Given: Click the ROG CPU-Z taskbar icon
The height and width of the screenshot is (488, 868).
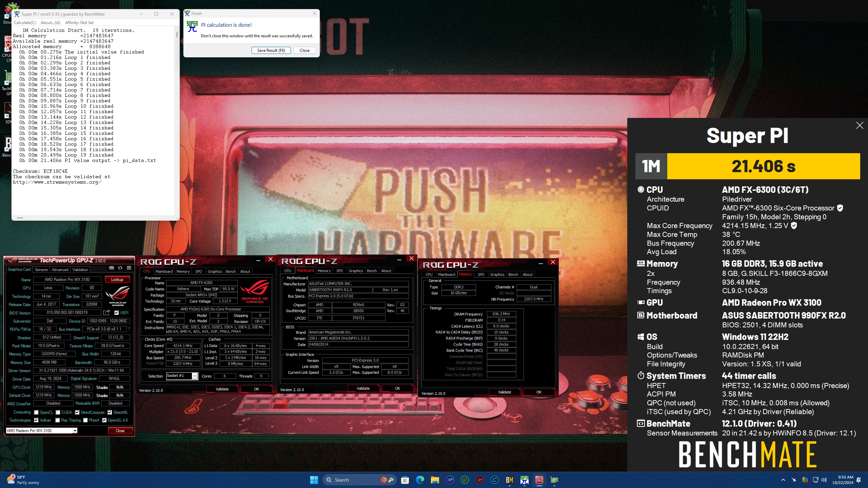Looking at the screenshot, I should coord(539,480).
